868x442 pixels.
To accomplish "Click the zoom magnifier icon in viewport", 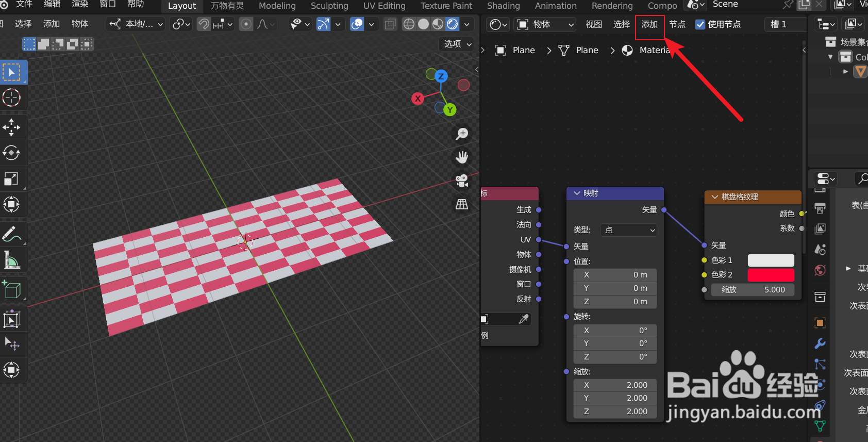I will coord(462,134).
